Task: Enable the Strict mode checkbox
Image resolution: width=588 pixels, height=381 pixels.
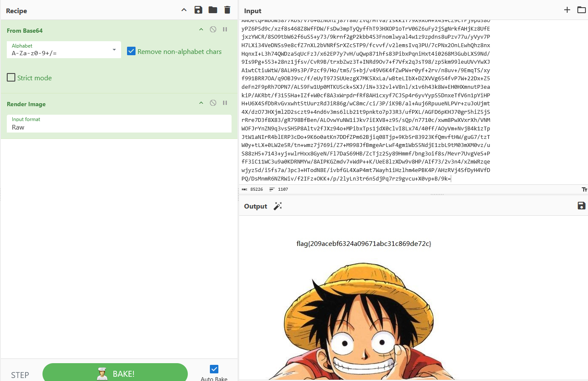Action: pos(11,77)
